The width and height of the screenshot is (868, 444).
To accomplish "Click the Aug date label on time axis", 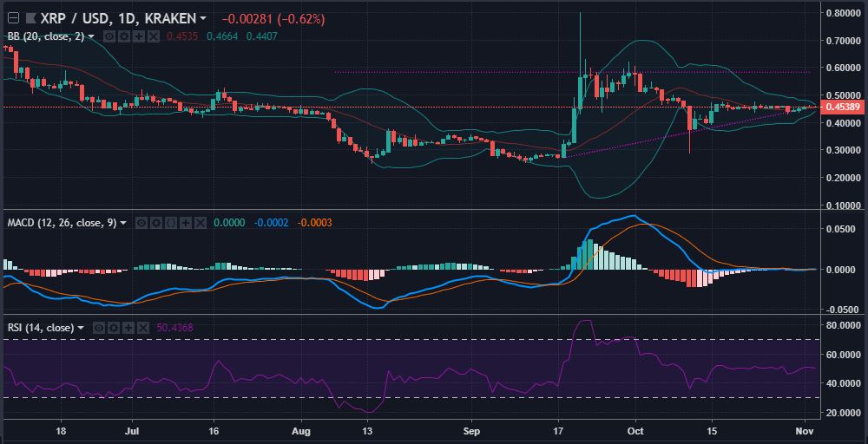I will [300, 430].
